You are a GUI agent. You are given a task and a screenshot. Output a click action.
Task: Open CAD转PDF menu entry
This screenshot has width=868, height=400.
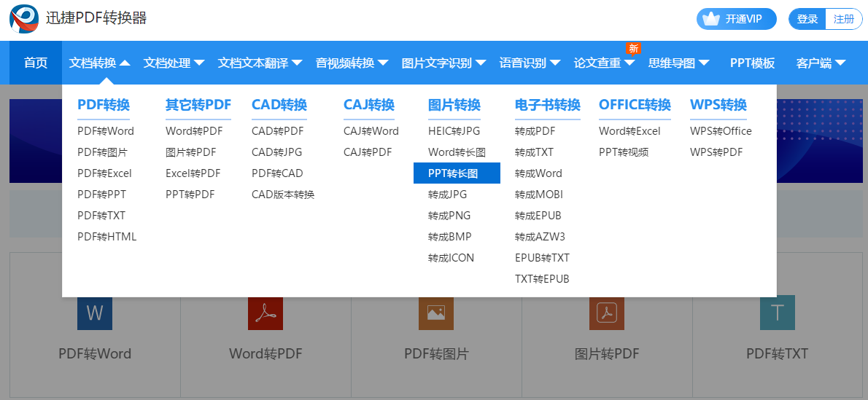click(x=278, y=131)
